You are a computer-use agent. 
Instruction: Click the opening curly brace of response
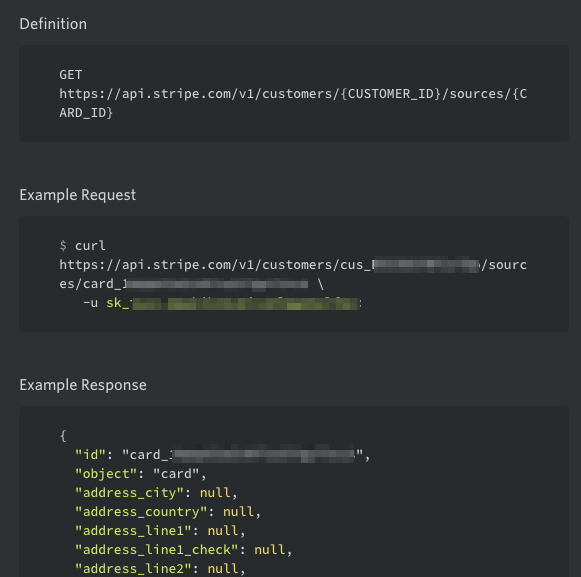(x=63, y=436)
